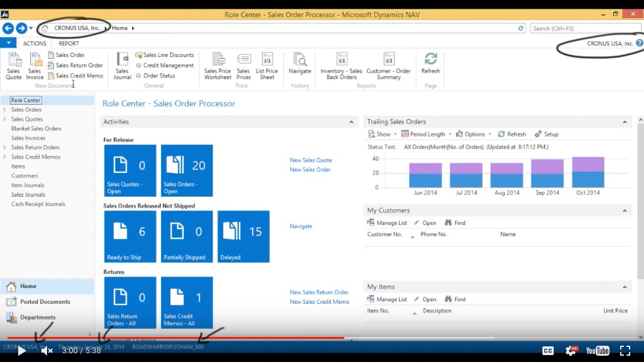Image resolution: width=644 pixels, height=362 pixels.
Task: Expand the Sales Credit Memos node
Action: [x=5, y=157]
